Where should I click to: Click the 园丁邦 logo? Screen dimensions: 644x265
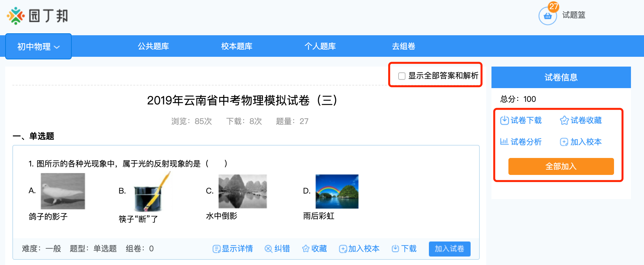tap(37, 16)
